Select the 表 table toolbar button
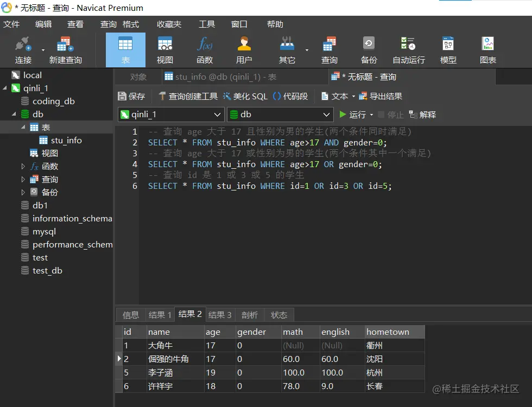 [x=125, y=50]
